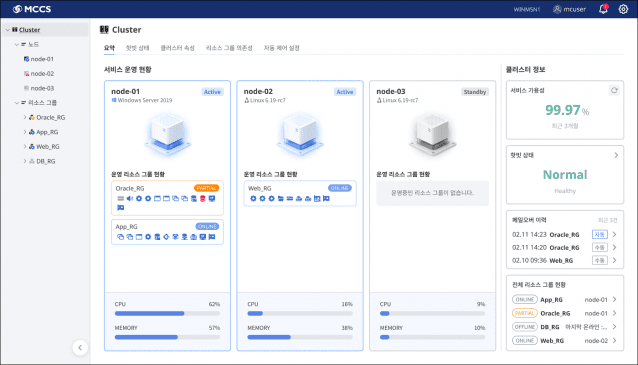Viewport: 638px width, 365px height.
Task: Click node-01 CPU usage bar
Action: pos(167,314)
